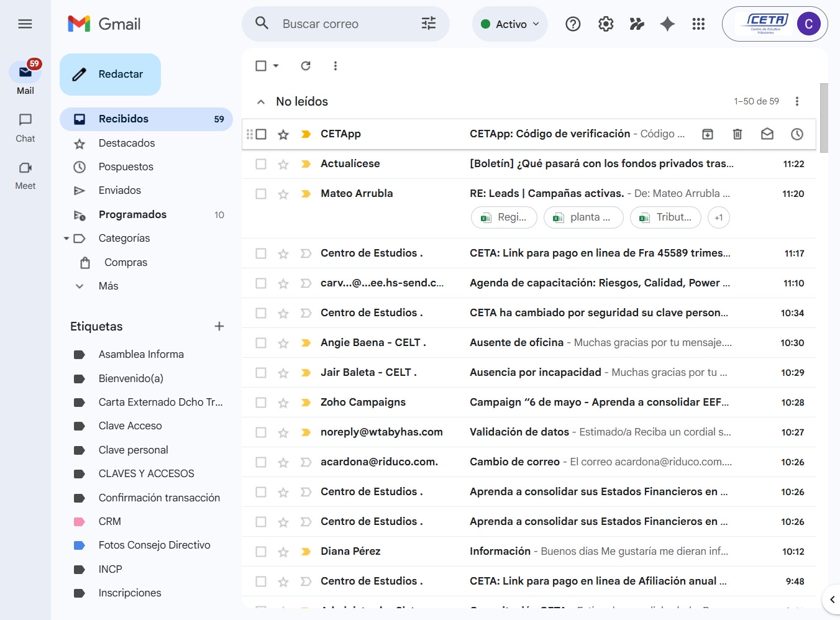Open the Ausencia por incapacidad email

coord(529,373)
